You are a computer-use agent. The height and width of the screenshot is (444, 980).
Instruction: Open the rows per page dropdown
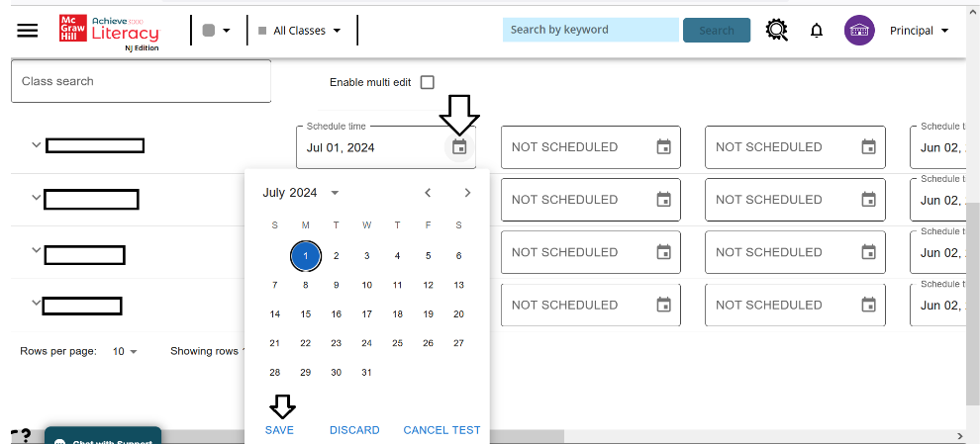125,351
